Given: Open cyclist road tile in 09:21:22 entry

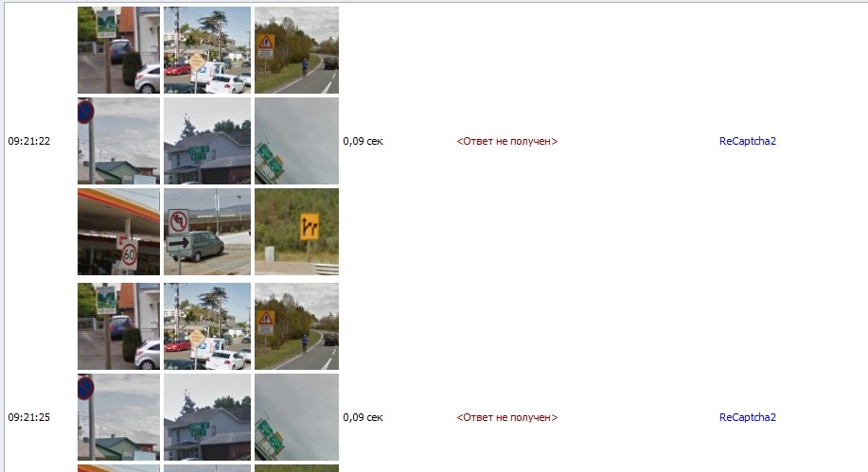Looking at the screenshot, I should (x=296, y=50).
